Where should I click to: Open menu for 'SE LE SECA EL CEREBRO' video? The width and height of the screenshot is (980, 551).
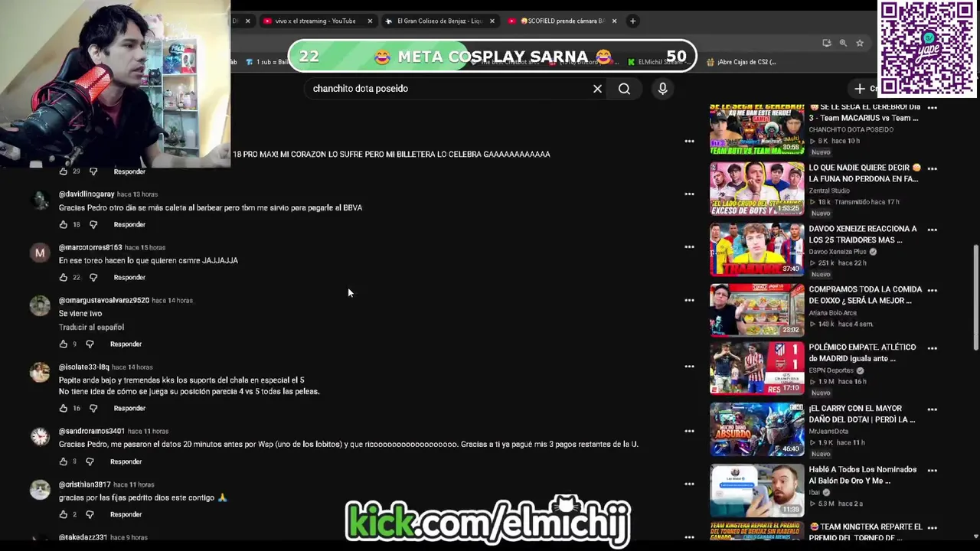pyautogui.click(x=932, y=108)
